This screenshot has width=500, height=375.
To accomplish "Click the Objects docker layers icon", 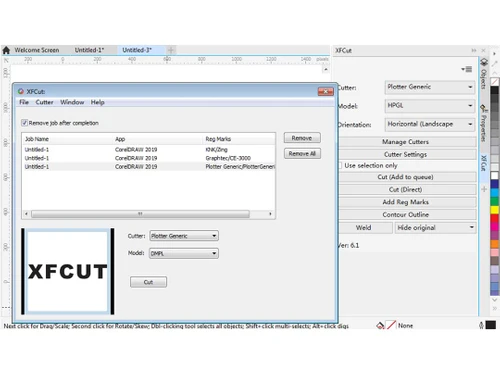I will coord(484,62).
